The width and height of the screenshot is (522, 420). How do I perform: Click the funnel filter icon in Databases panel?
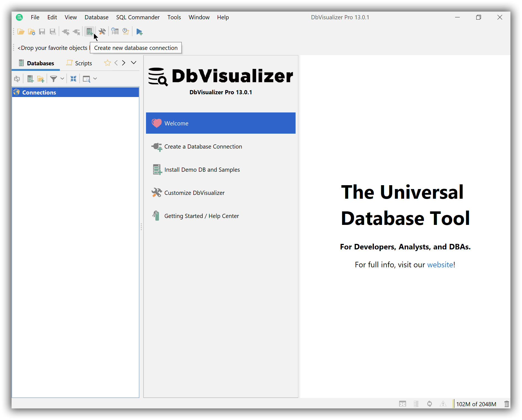coord(53,79)
